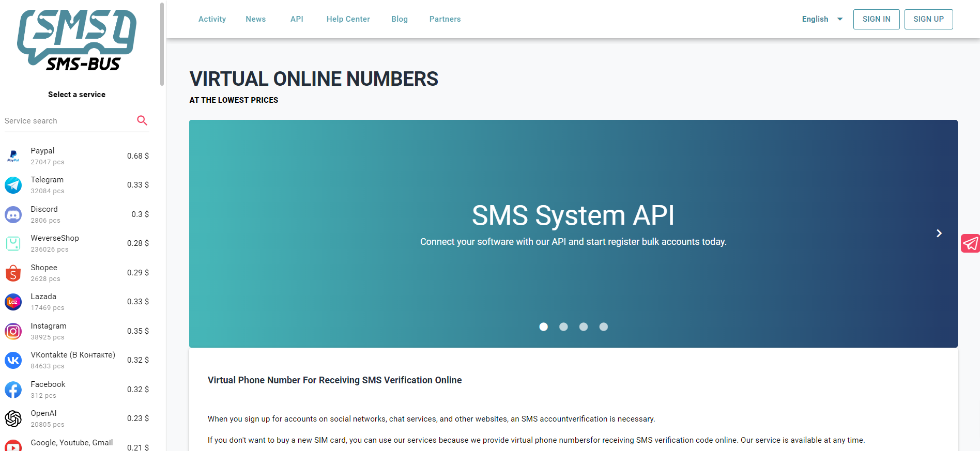Viewport: 980px width, 451px height.
Task: Select the Telegram icon in service list
Action: 13,185
